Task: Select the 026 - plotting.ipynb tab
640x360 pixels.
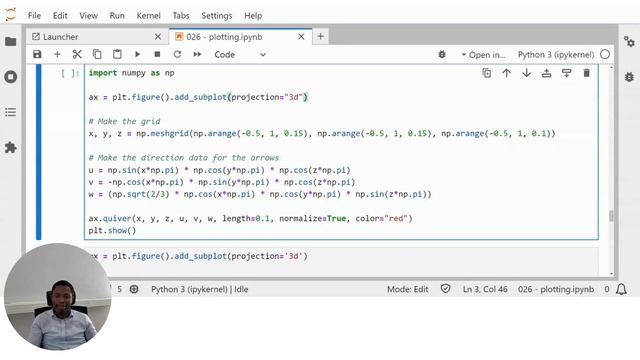Action: pos(241,37)
